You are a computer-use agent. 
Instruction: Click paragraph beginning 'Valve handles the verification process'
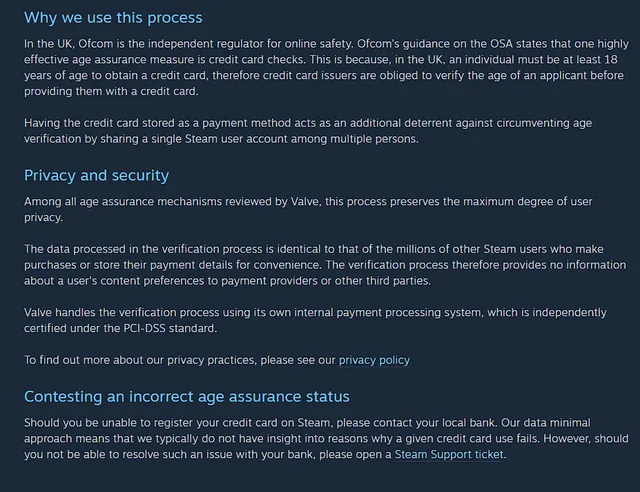pos(315,321)
